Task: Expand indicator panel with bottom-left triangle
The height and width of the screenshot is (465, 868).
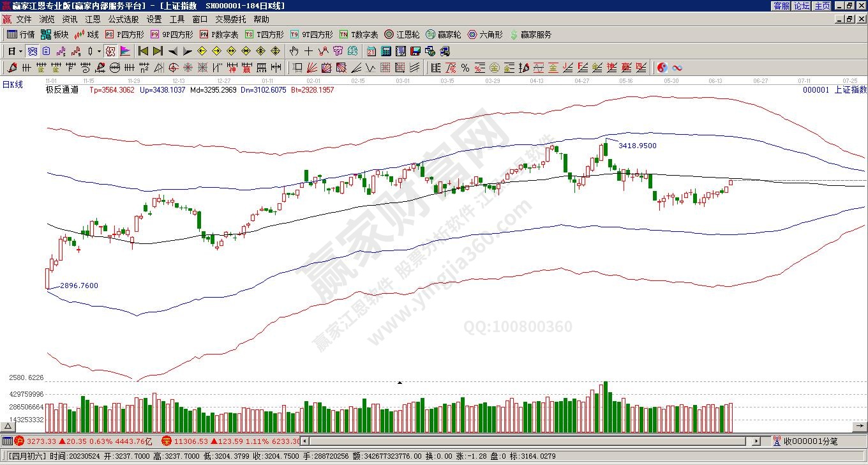Action: (x=8, y=426)
